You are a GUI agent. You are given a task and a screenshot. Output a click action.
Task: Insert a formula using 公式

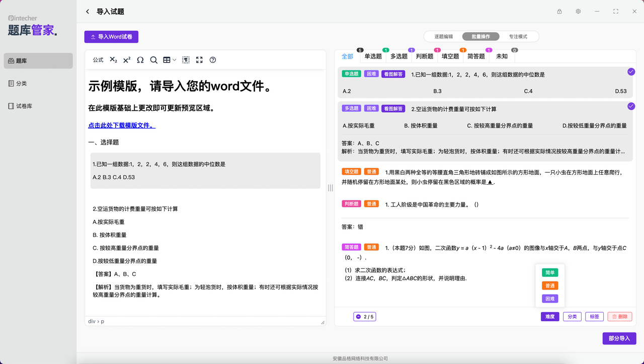(98, 60)
